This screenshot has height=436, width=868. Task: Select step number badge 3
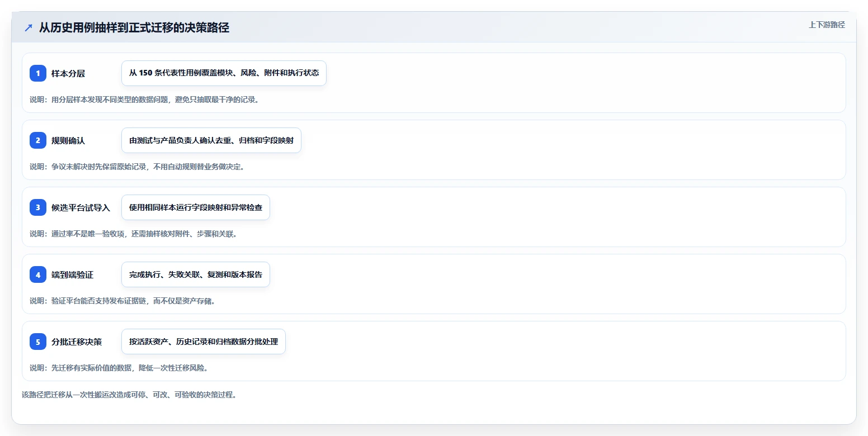click(38, 207)
